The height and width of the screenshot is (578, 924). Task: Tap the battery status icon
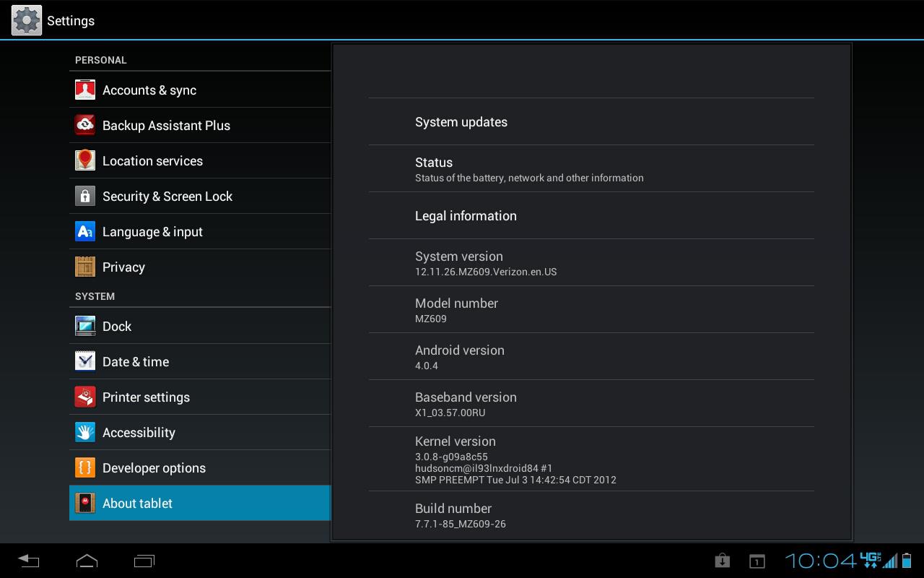907,561
